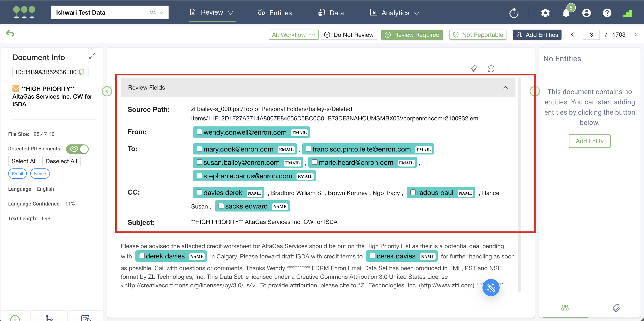Copy the document ID with copy icon
This screenshot has width=644, height=321.
tap(81, 72)
